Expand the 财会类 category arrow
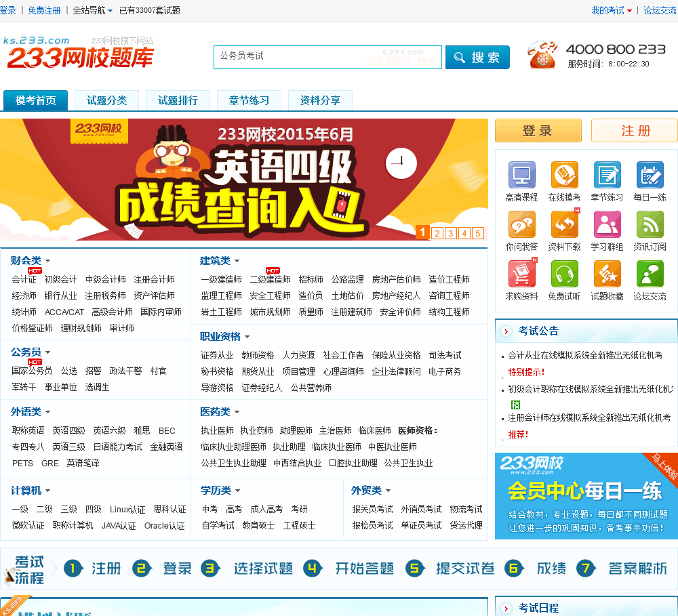The width and height of the screenshot is (678, 616). coord(47,261)
